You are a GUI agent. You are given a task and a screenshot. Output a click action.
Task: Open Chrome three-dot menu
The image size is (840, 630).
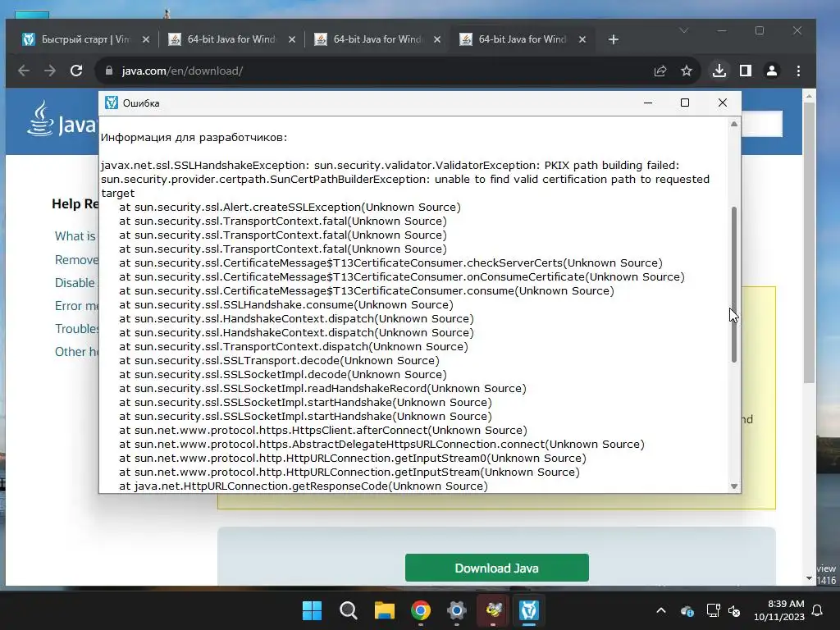pos(798,71)
